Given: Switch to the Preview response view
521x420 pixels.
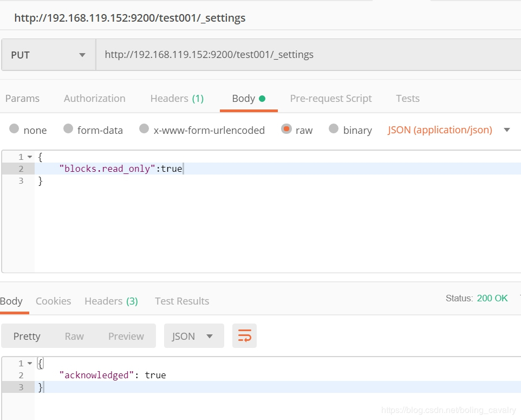Looking at the screenshot, I should (126, 336).
